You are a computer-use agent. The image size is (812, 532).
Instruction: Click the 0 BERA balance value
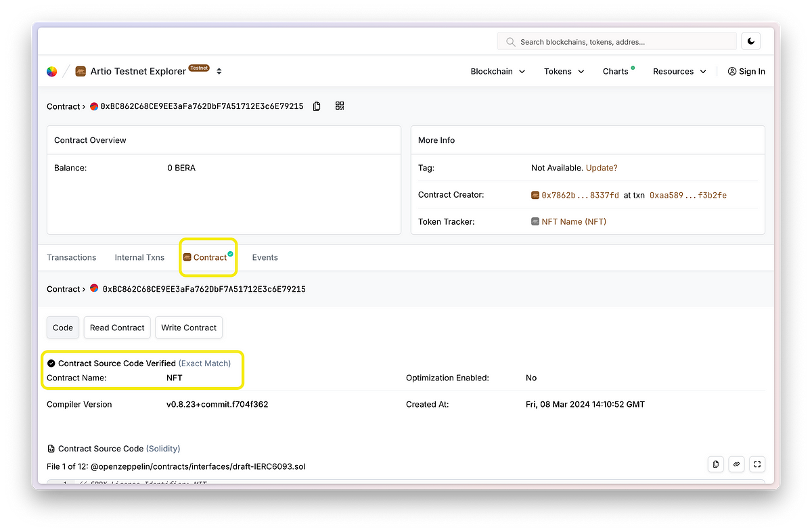pos(181,168)
